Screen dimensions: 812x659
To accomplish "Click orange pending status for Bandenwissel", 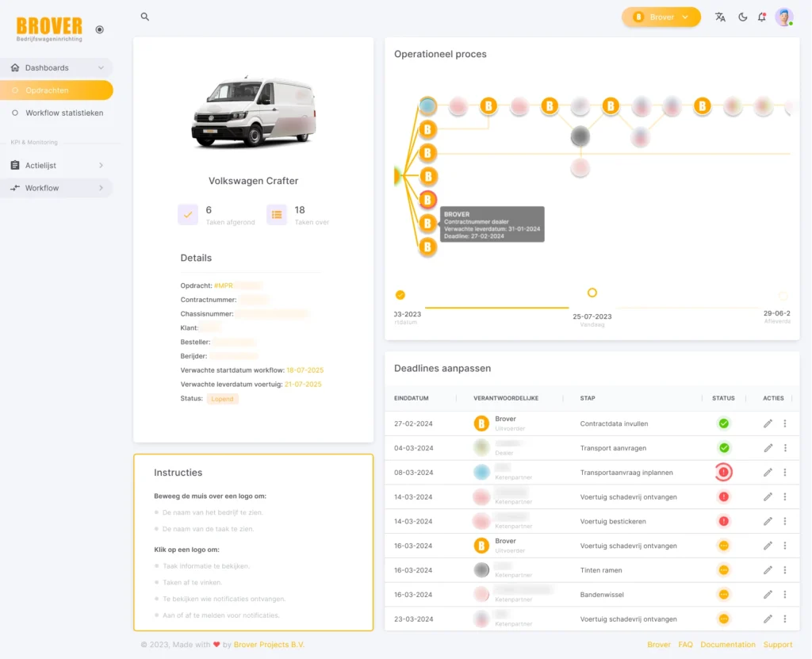I will (723, 595).
